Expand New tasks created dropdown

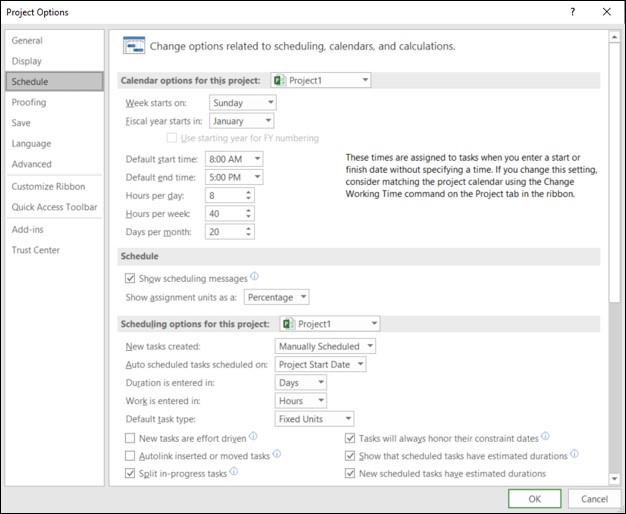tap(325, 346)
